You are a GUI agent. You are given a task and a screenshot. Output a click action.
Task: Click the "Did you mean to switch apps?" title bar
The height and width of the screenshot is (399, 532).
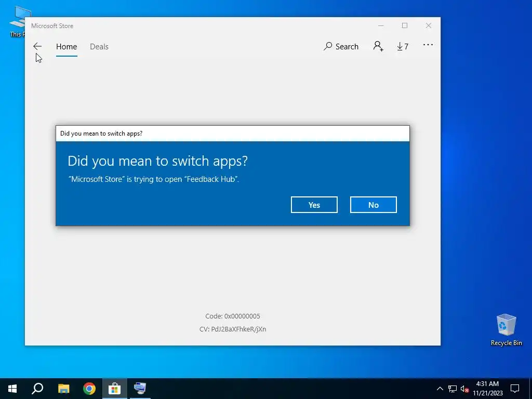[x=233, y=134]
